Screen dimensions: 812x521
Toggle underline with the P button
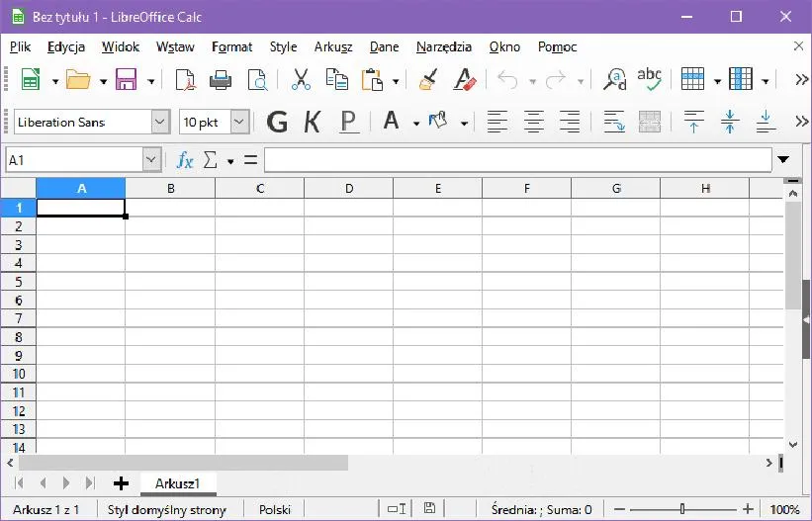tap(348, 123)
